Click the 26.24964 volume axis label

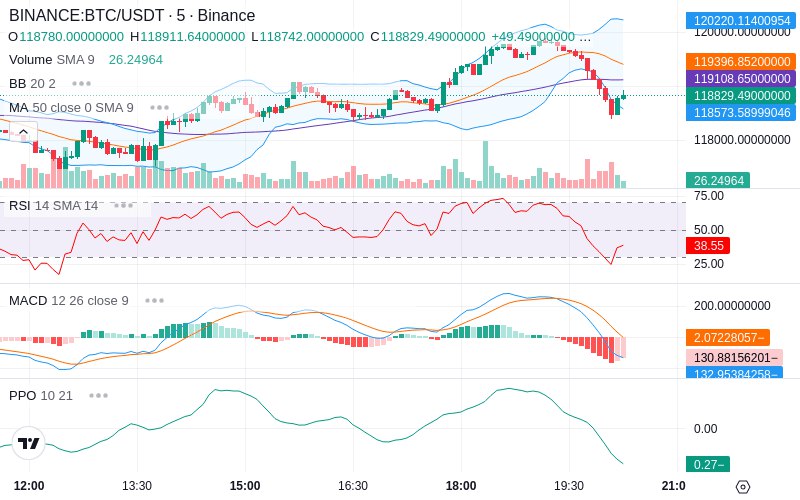pyautogui.click(x=718, y=180)
